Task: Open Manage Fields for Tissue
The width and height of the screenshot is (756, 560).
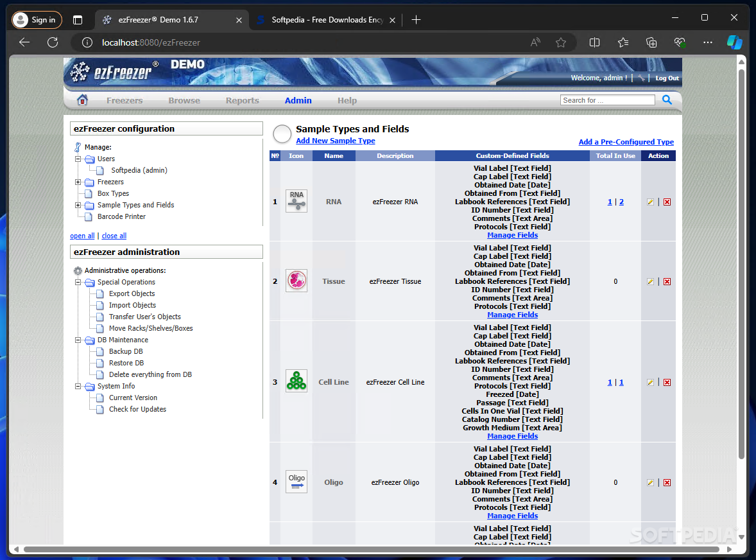Action: (513, 315)
